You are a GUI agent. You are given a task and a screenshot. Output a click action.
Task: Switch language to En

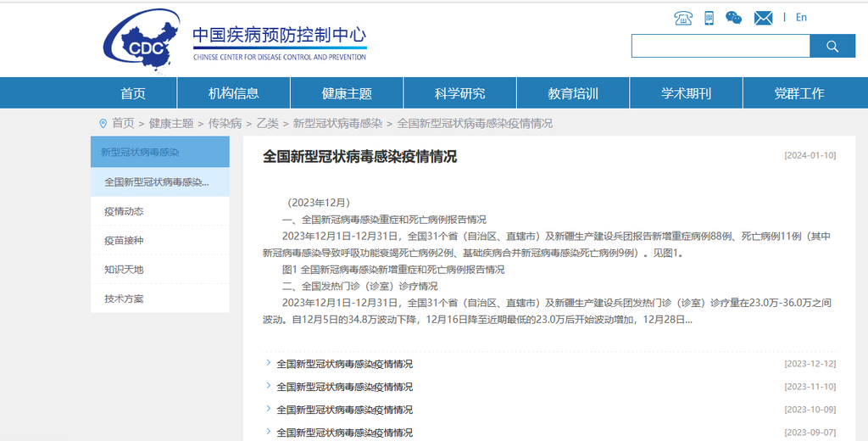[x=801, y=18]
